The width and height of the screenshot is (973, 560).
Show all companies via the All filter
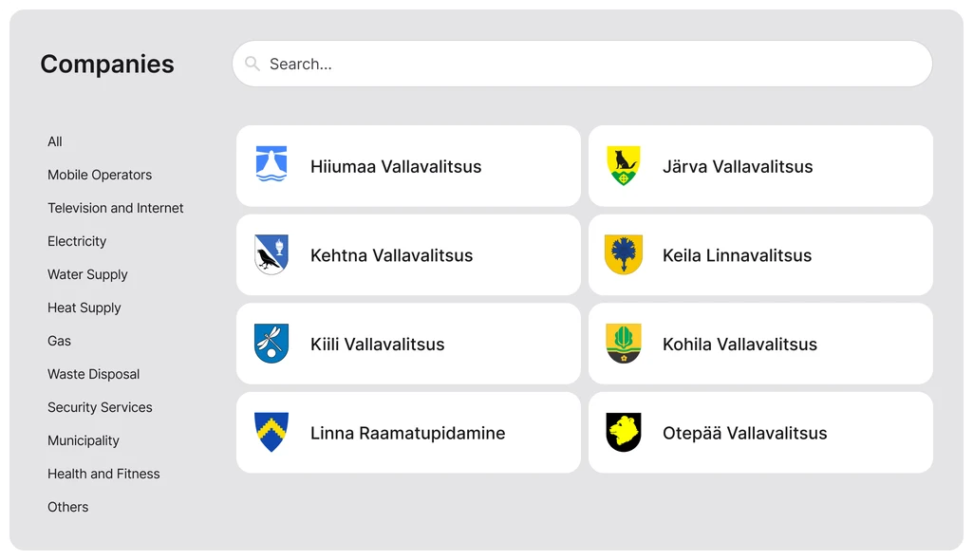click(54, 141)
